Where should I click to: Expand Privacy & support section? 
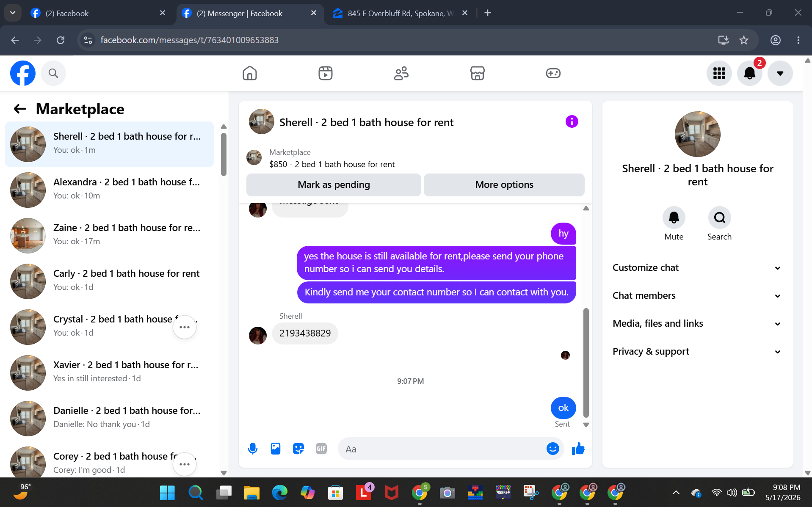click(697, 352)
